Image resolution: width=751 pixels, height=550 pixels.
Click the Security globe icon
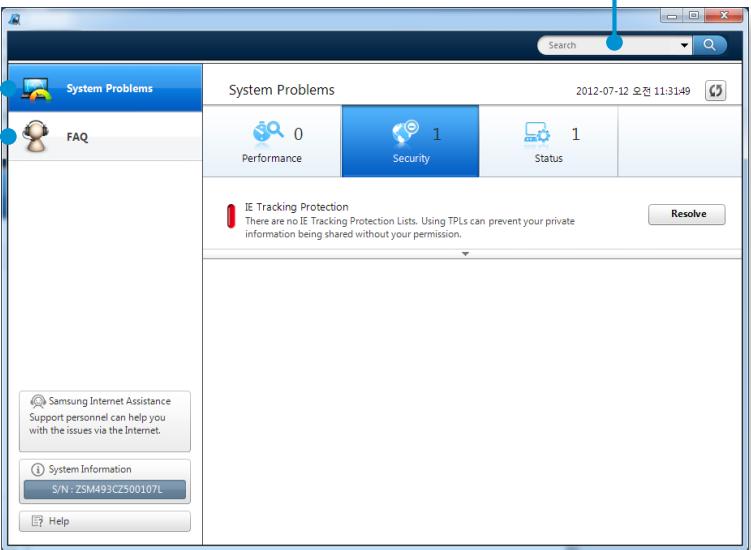coord(405,132)
